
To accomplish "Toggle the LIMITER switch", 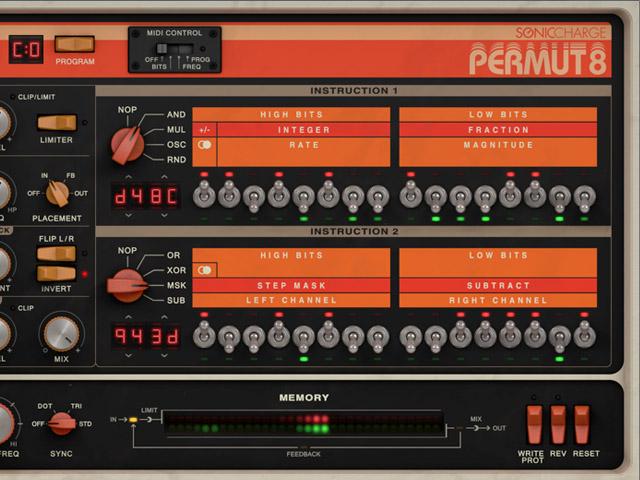I will (x=56, y=122).
